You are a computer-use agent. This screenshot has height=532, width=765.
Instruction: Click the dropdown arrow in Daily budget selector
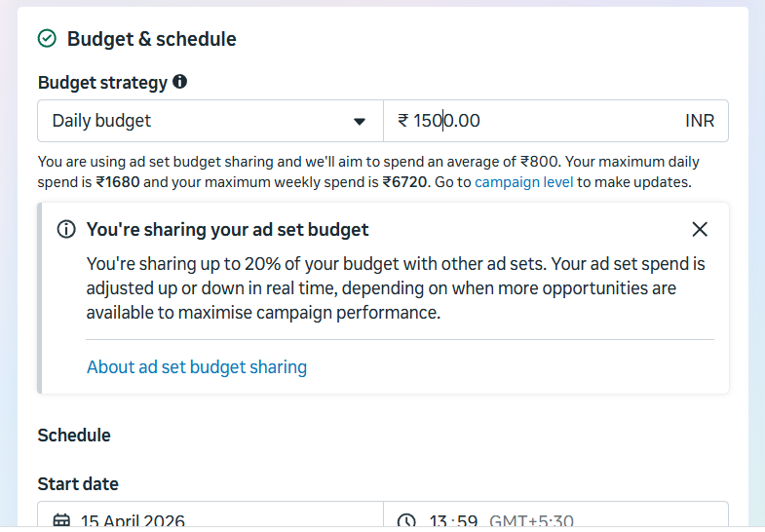(360, 122)
